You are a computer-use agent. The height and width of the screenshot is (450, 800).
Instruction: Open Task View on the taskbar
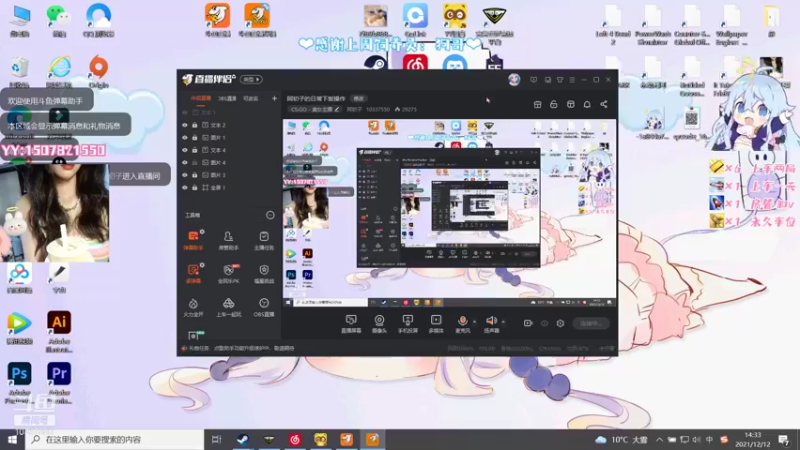[216, 439]
